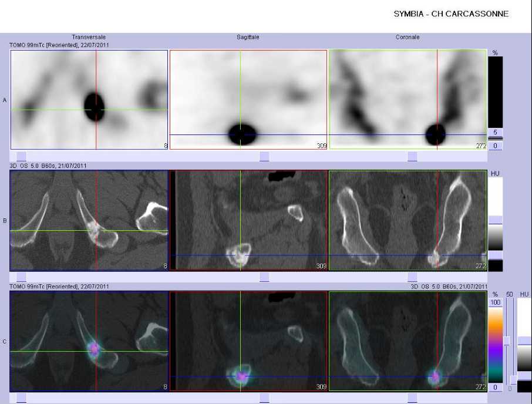Viewport: 532px width, 404px height.
Task: Click the 'Sagittale' column heading
Action: (x=248, y=37)
